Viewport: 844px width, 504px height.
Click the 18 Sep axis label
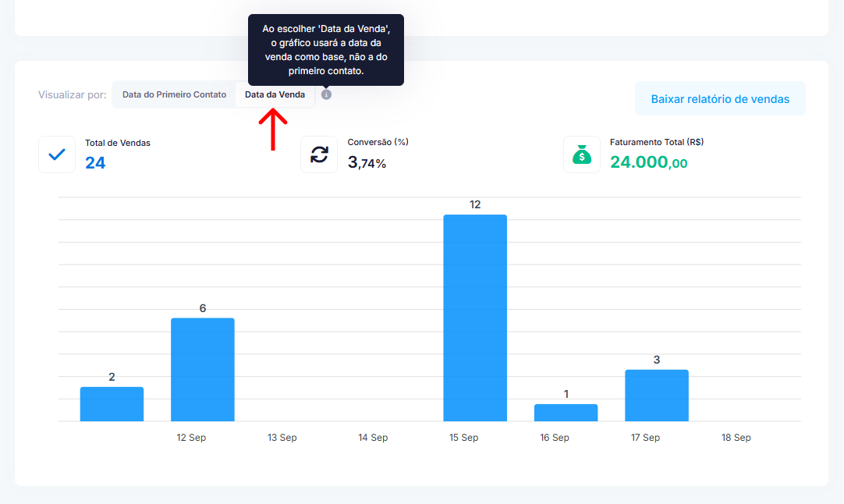pos(736,438)
